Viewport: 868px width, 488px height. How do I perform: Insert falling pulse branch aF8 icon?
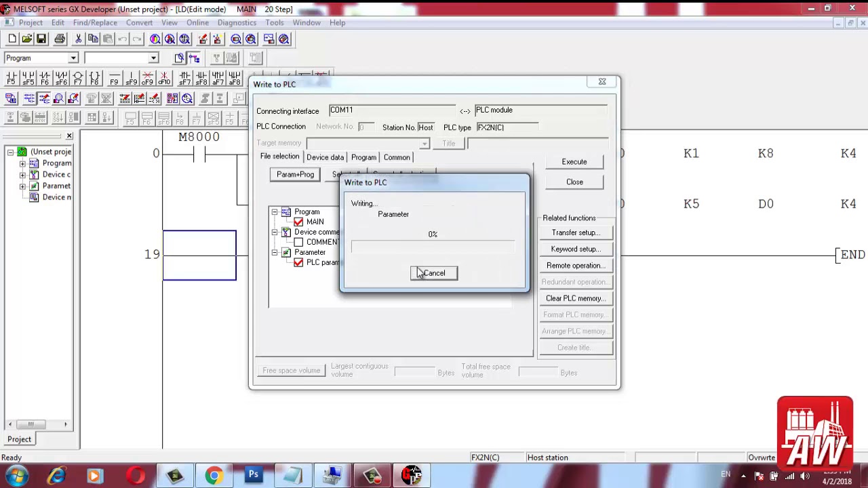(235, 79)
